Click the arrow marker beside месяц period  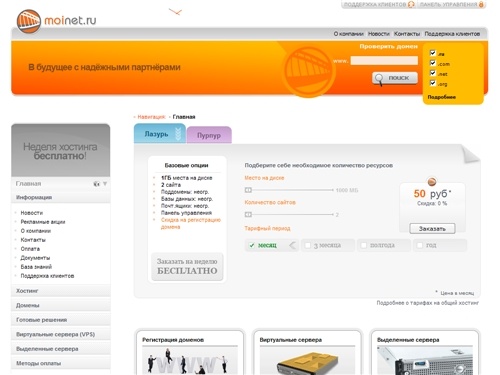click(292, 246)
